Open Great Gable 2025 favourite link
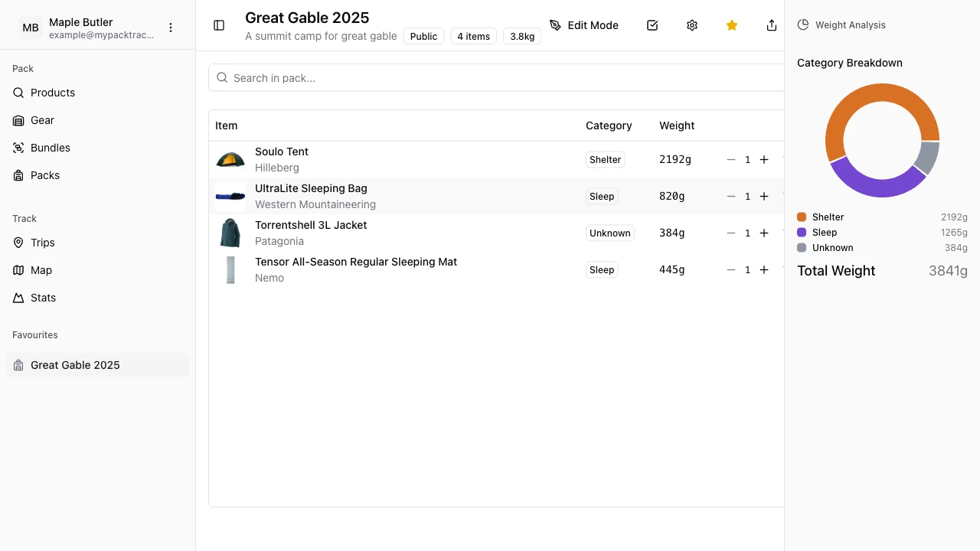The width and height of the screenshot is (980, 551). pos(75,365)
